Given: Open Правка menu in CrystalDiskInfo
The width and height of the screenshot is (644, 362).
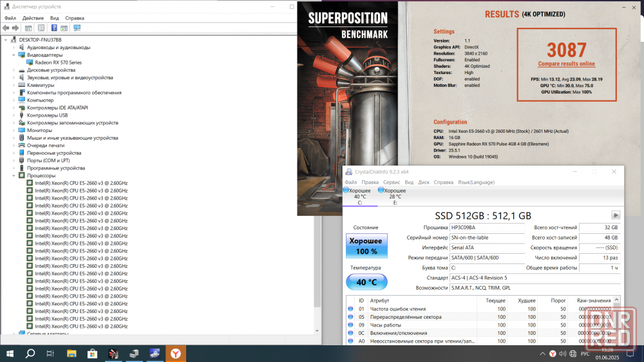Looking at the screenshot, I should click(x=370, y=182).
